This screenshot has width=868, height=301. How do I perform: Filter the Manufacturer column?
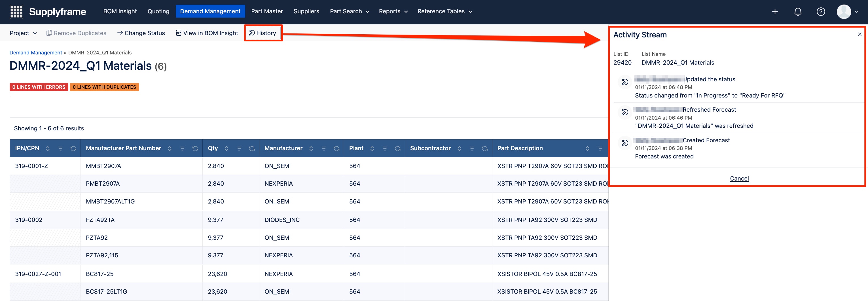click(x=323, y=149)
